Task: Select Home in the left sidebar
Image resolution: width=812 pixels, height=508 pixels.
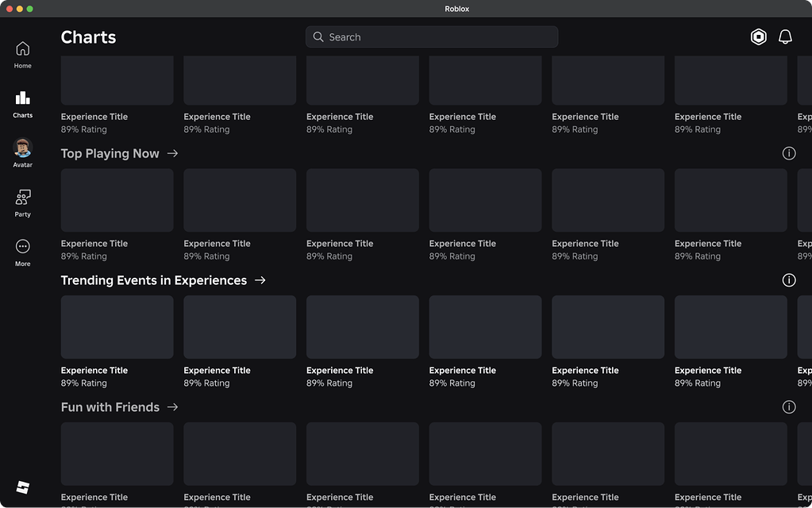Action: (x=21, y=54)
